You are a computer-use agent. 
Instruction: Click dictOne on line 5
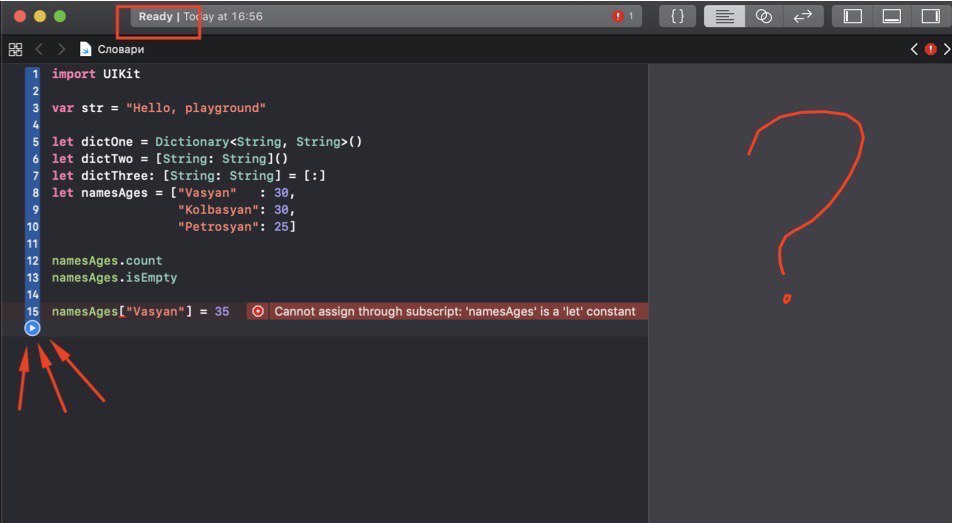tap(107, 142)
